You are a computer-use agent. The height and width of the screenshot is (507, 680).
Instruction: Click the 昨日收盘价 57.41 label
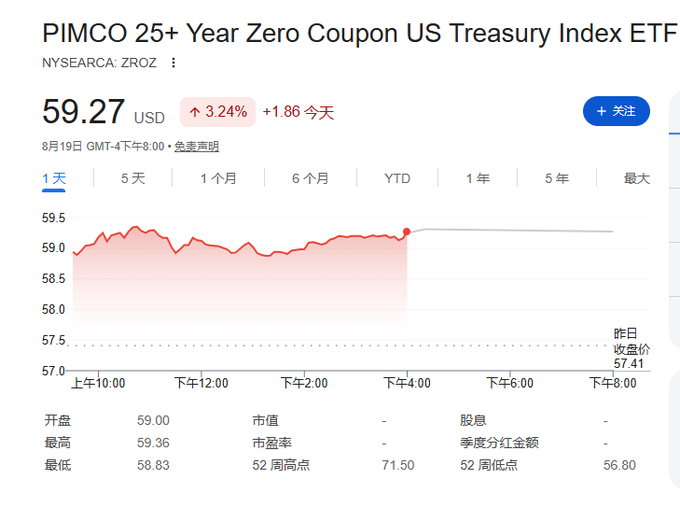[631, 349]
